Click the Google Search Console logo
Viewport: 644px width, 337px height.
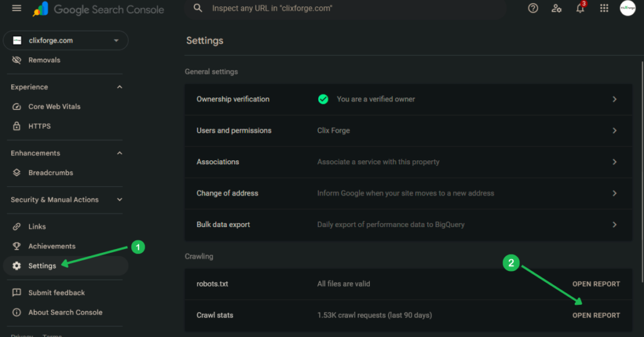tap(99, 9)
